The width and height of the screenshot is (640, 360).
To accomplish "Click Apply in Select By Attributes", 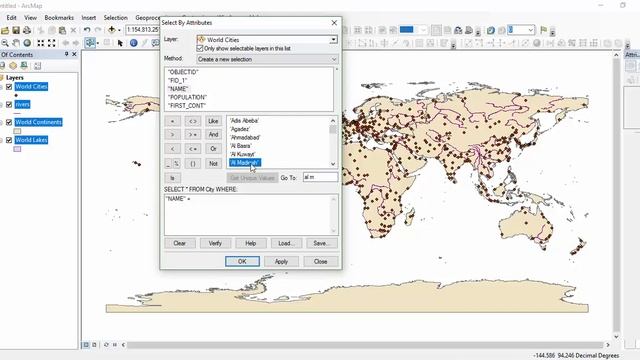I will 281,261.
